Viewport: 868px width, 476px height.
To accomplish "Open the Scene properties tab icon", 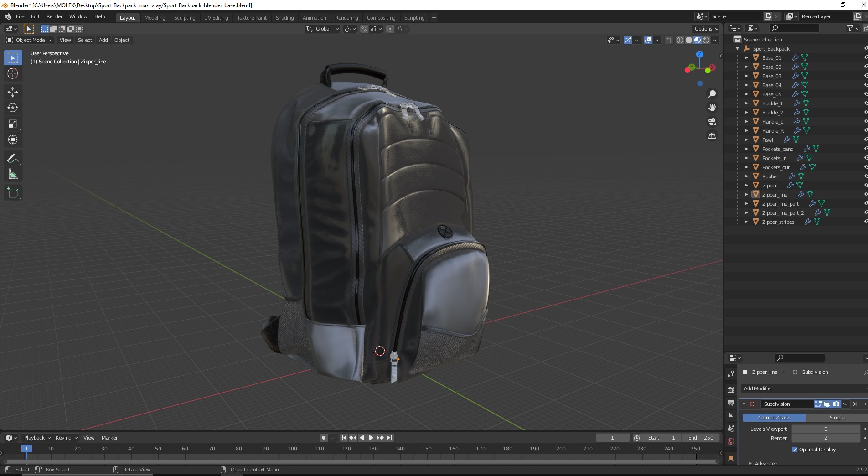I will click(x=731, y=429).
